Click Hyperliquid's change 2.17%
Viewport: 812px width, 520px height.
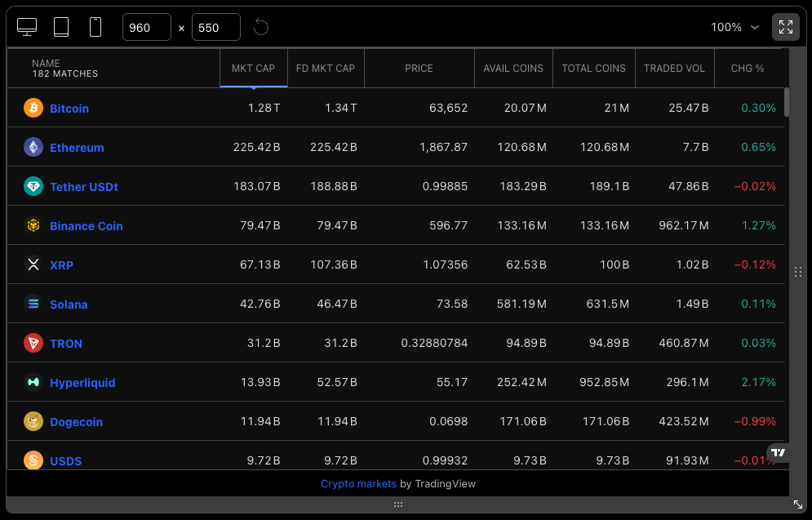[x=759, y=382]
